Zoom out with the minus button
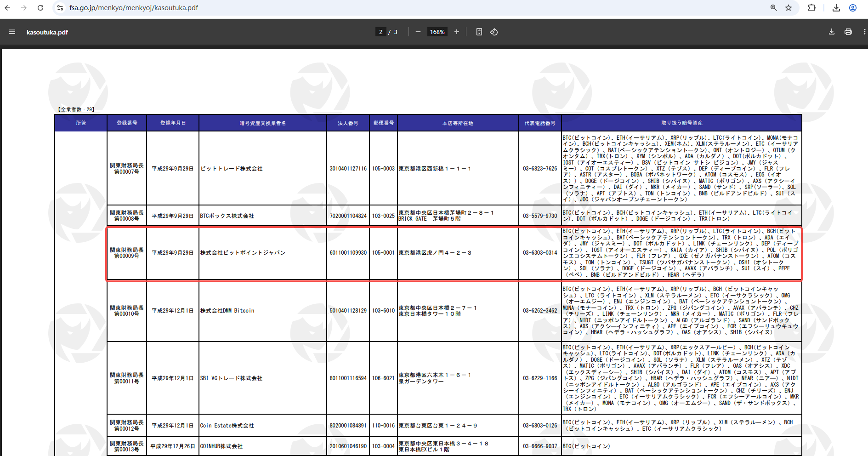This screenshot has height=456, width=868. coord(418,32)
